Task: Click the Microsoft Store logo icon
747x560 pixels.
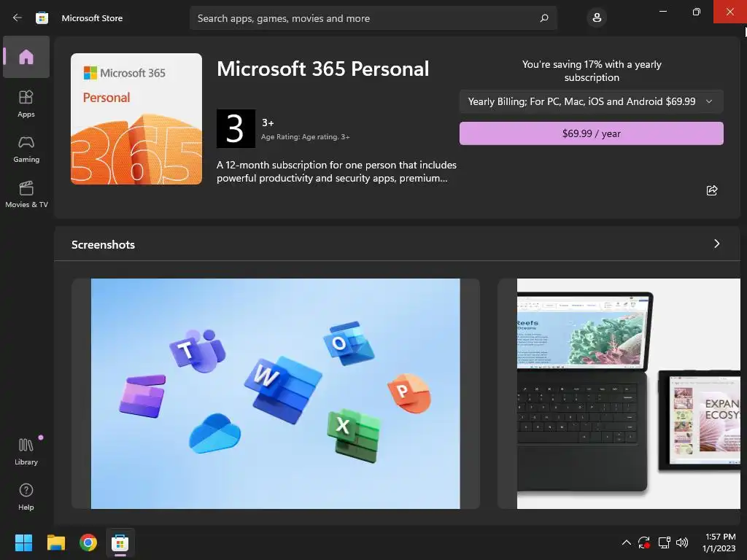Action: pos(42,18)
